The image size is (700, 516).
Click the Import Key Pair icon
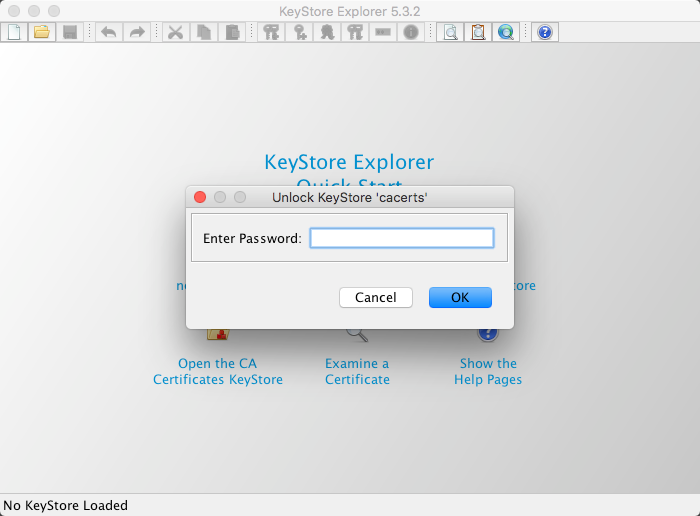pos(355,32)
